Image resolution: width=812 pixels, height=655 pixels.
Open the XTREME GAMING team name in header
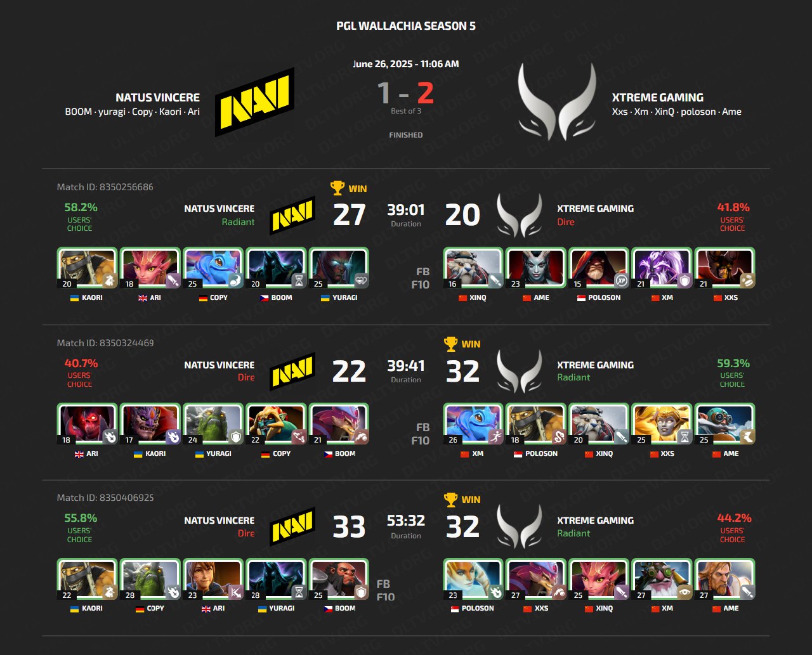click(x=658, y=98)
